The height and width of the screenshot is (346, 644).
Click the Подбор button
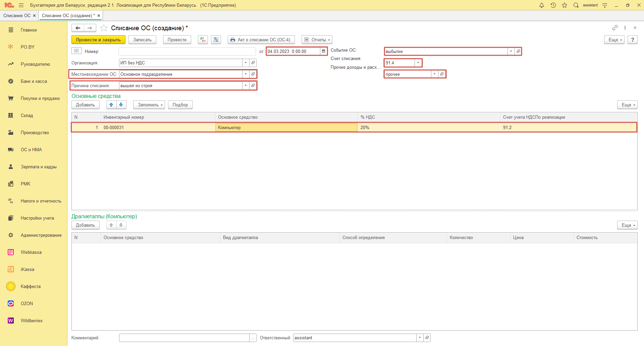pyautogui.click(x=180, y=105)
